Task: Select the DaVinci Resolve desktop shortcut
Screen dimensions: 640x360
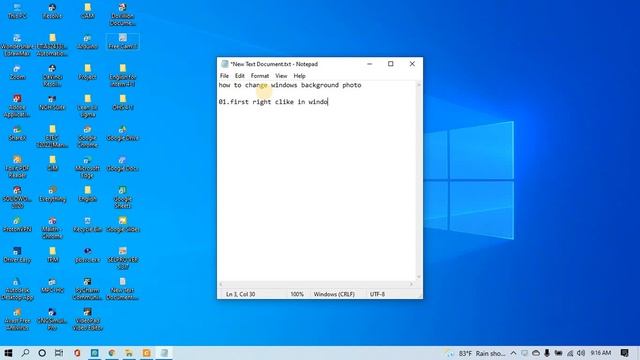Action: pyautogui.click(x=52, y=76)
